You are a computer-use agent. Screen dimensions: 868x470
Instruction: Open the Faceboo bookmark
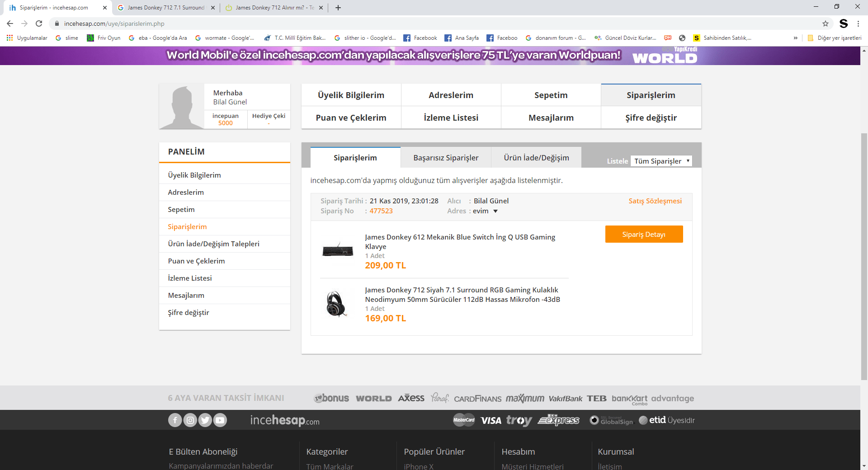[x=502, y=38]
